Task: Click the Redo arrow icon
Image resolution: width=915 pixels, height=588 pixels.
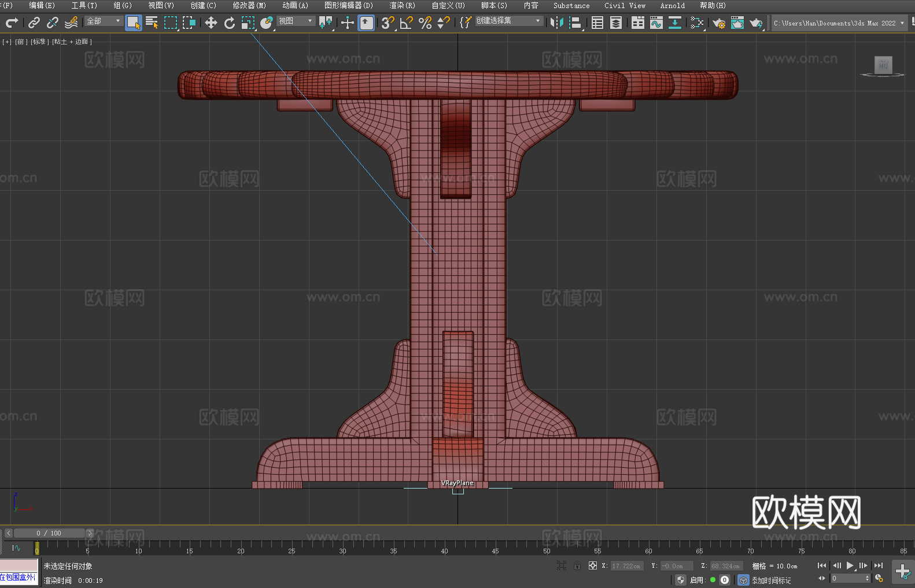Action: [x=12, y=23]
